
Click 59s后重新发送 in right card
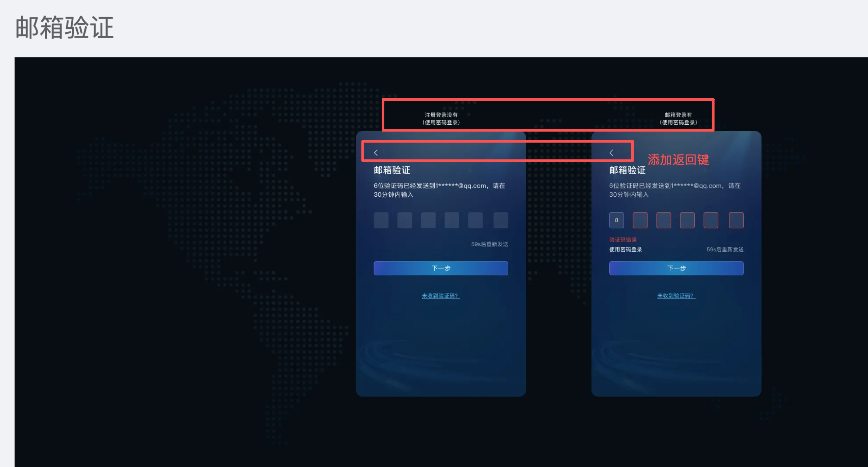pos(725,250)
